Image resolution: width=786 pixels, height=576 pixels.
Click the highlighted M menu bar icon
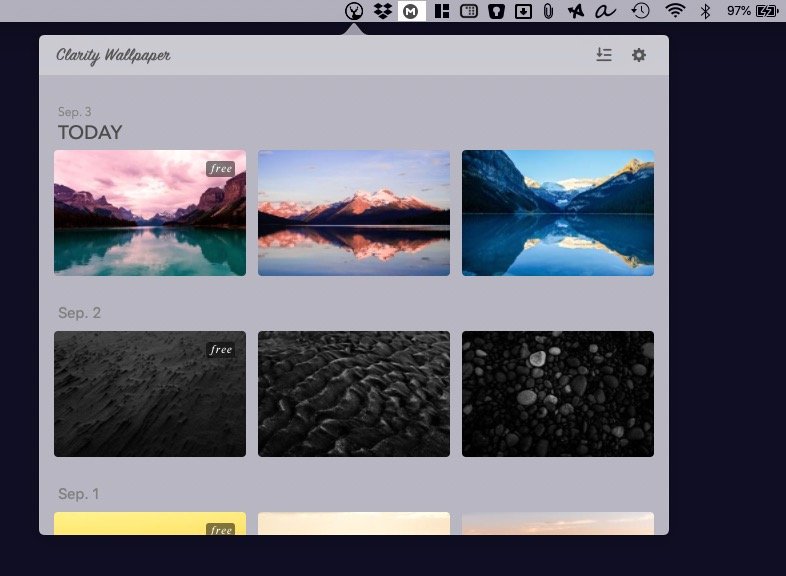[412, 11]
